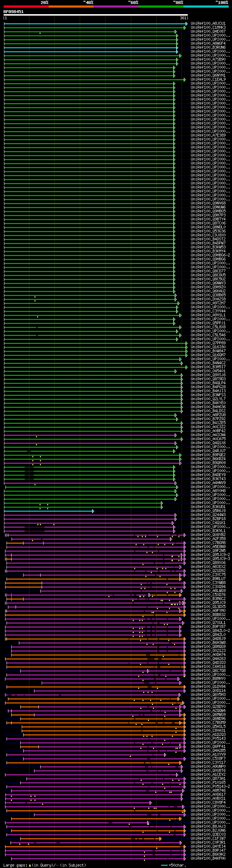Select the UniRef100_Q8CD77 label
The height and width of the screenshot is (868, 232).
coord(208,271)
